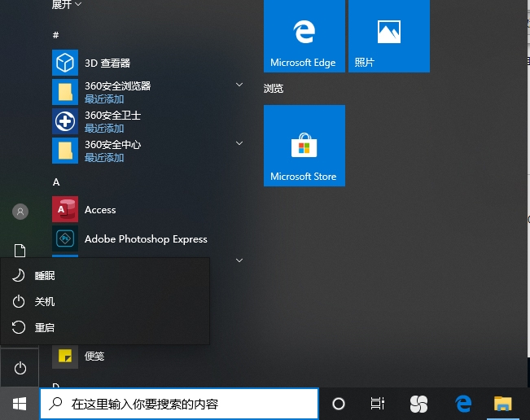Launch Access from the app list

149,209
